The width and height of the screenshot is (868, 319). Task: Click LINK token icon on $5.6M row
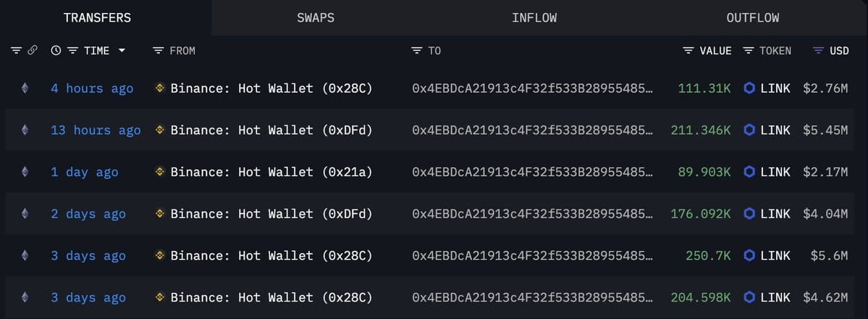[749, 255]
